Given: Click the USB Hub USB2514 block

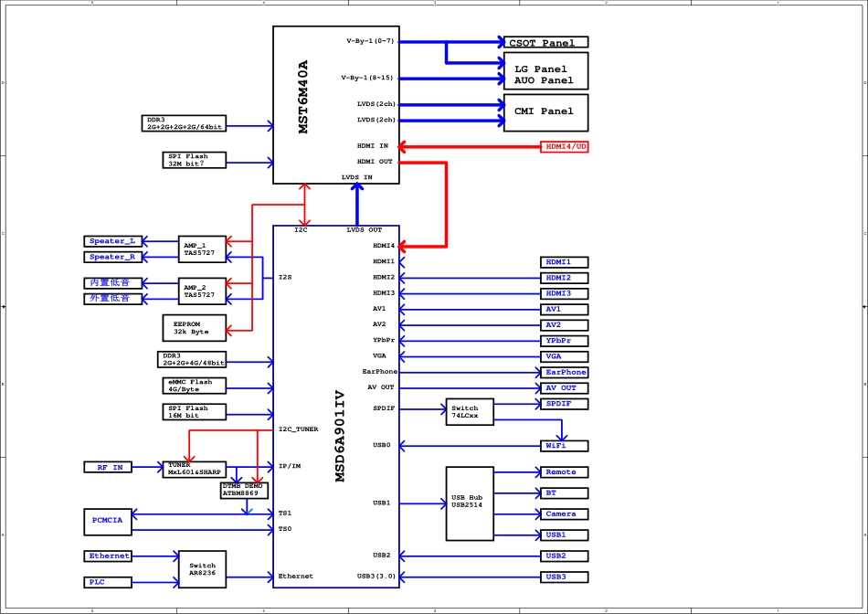Looking at the screenshot, I should (469, 502).
